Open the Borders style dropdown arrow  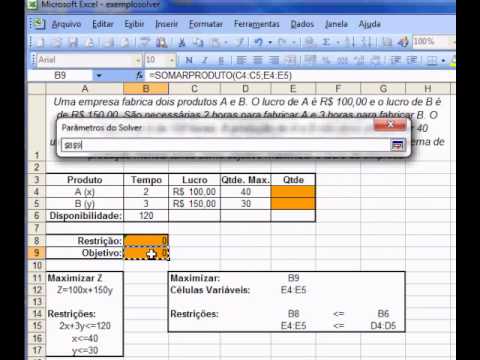click(x=443, y=60)
